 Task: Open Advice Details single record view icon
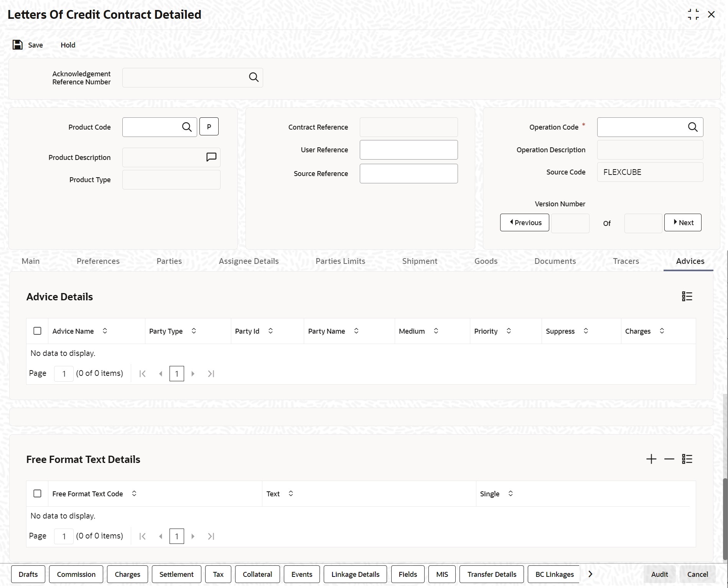tap(687, 296)
